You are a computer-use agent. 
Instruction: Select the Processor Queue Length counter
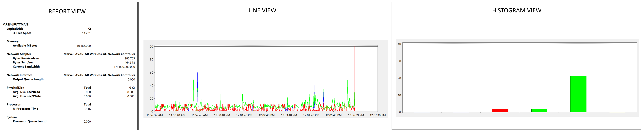pos(30,121)
